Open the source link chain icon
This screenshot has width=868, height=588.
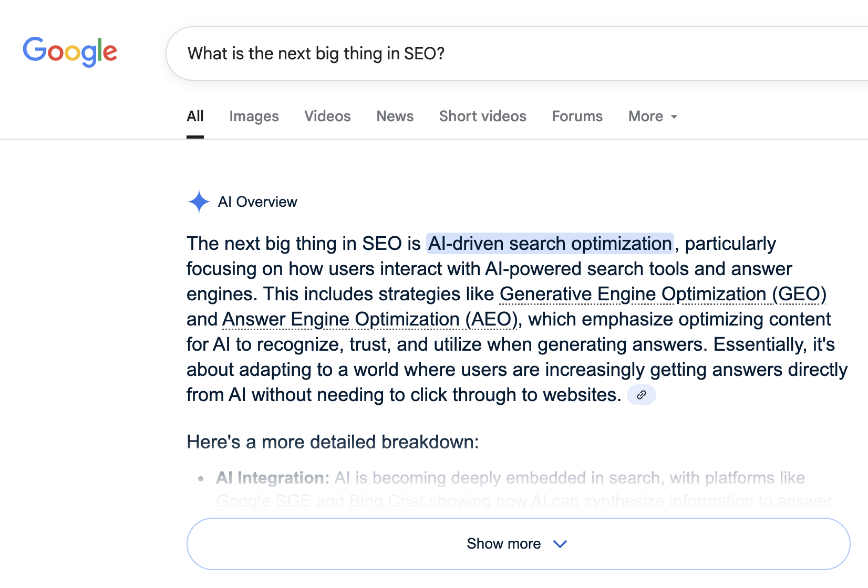(x=641, y=395)
